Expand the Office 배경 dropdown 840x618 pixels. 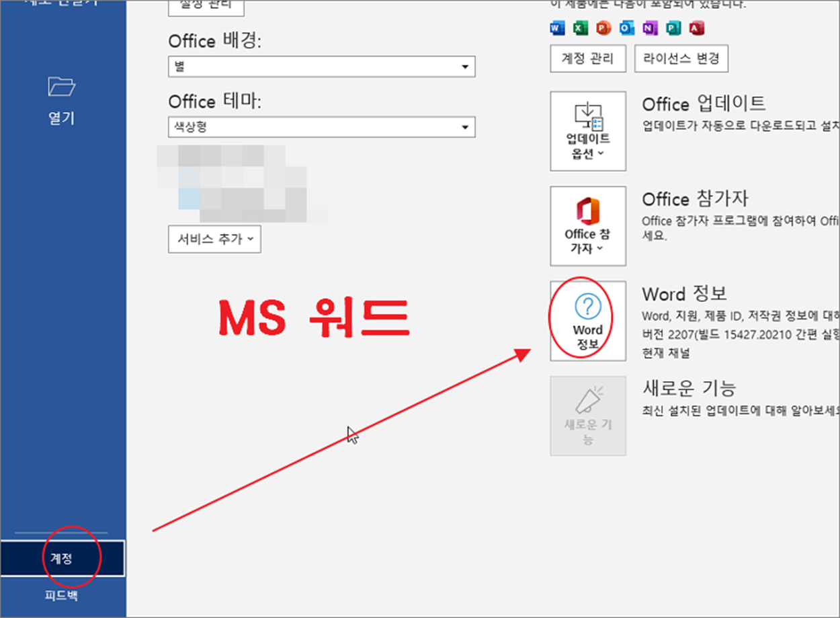click(x=321, y=67)
